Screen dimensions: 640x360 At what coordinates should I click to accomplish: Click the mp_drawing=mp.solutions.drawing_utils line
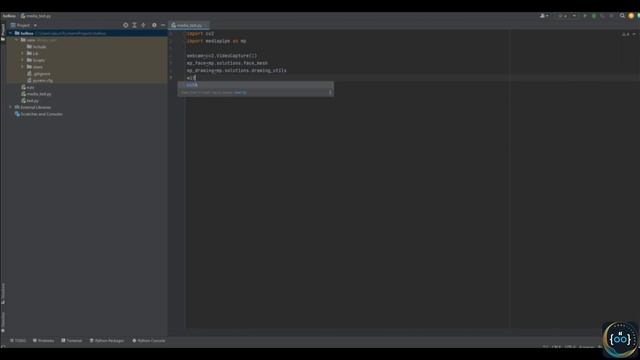pyautogui.click(x=236, y=70)
